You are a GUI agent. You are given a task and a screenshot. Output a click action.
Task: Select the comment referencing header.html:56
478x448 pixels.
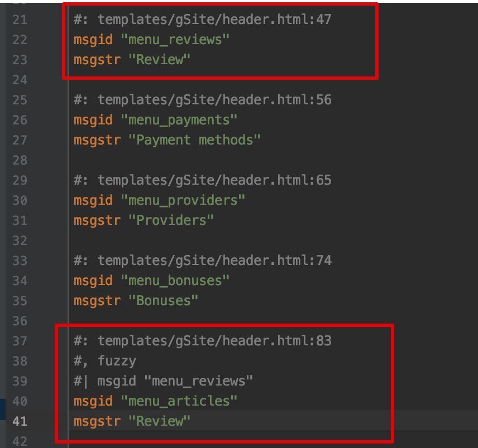(202, 100)
